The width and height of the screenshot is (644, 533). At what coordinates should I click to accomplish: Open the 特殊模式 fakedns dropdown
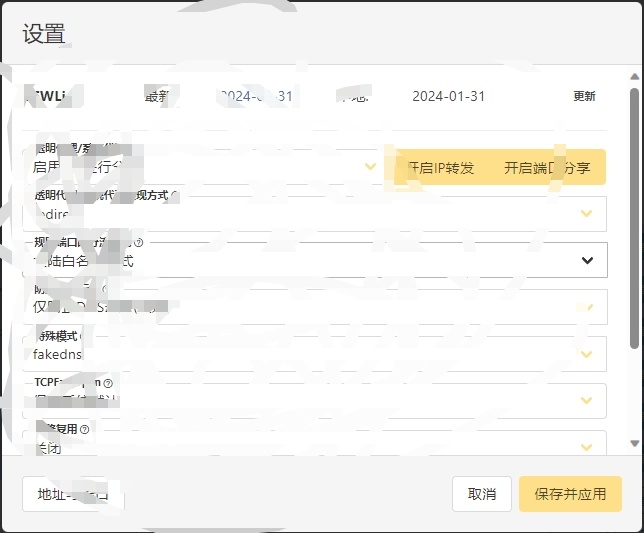pos(314,354)
